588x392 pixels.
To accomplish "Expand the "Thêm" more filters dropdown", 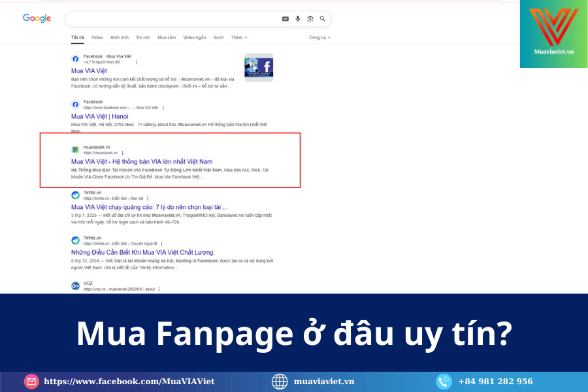I will point(238,37).
